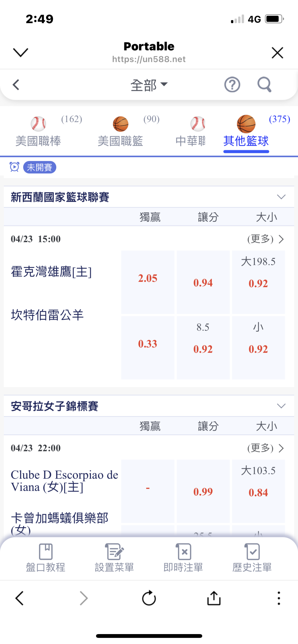Collapse the 安哥拉女子錦標賽 section
Screen dimensions: 298x644
click(281, 406)
